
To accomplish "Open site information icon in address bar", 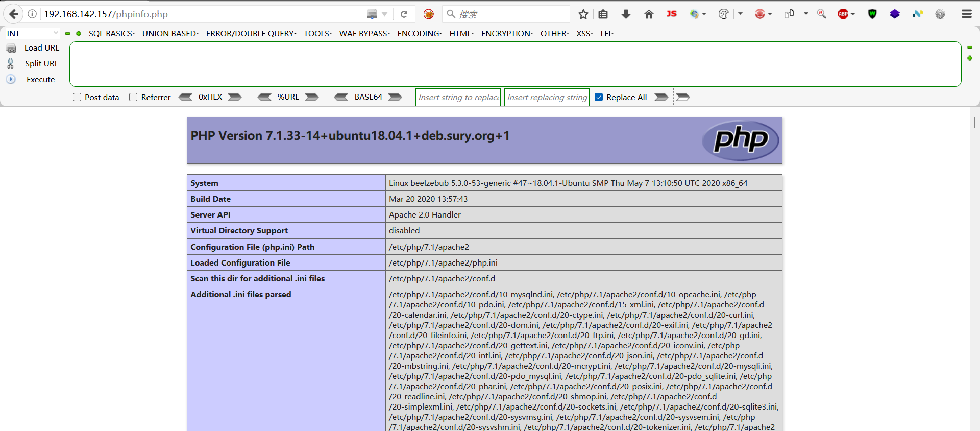I will [32, 14].
